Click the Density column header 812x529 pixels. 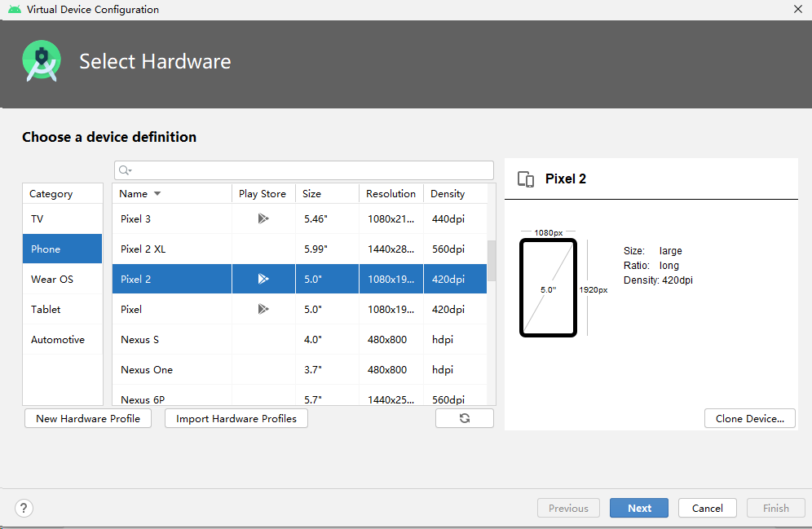coord(455,194)
